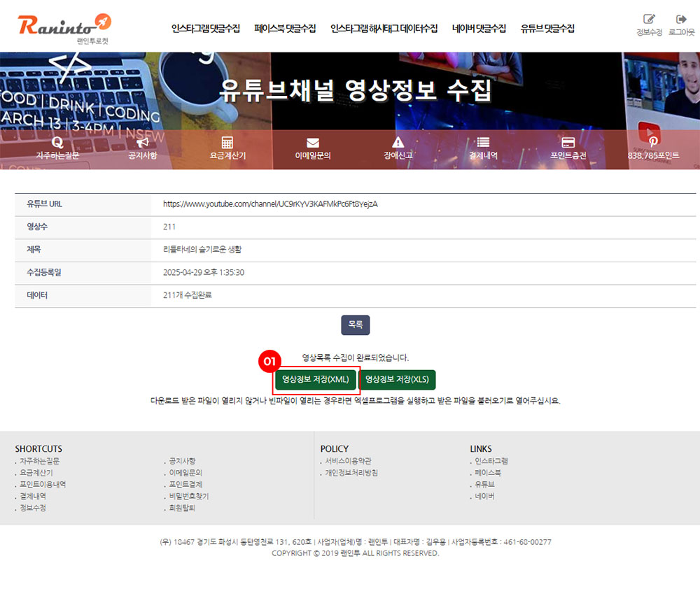
Task: Click the 2025-04-29 오후 1:35:30 date value
Action: coord(204,272)
